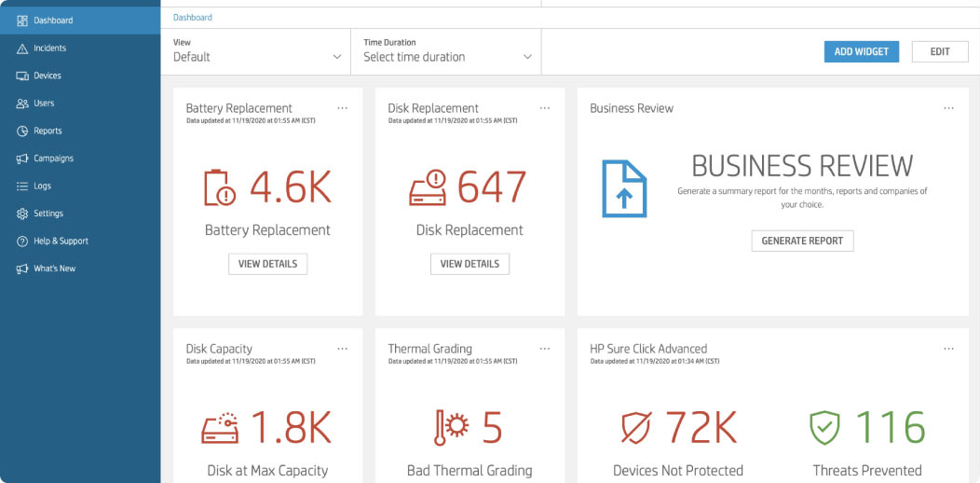Open the HP Sure Click Advanced ellipsis menu
Viewport: 980px width, 483px height.
pos(948,349)
